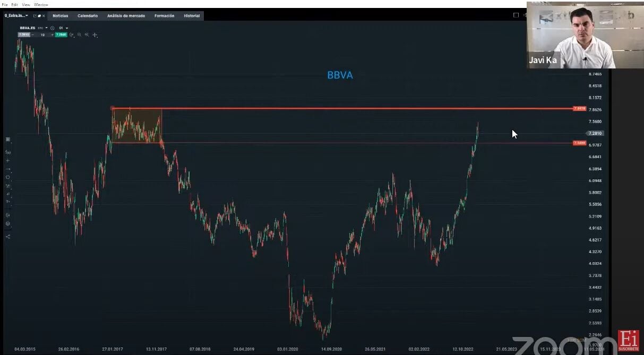644x355 pixels.
Task: Click the current price label 7.2810
Action: (595, 133)
